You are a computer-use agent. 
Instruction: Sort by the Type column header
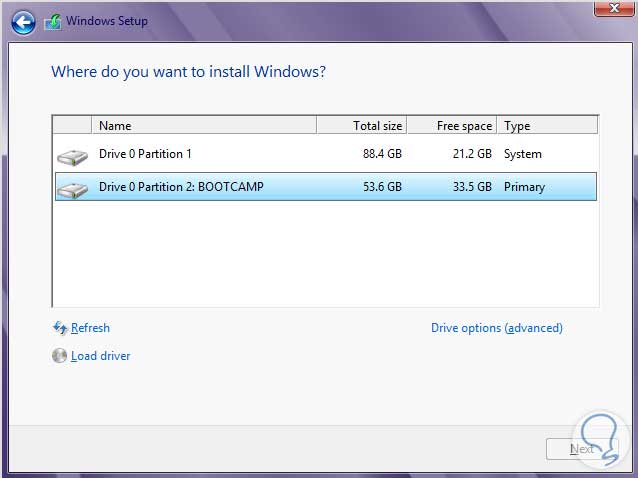point(547,125)
